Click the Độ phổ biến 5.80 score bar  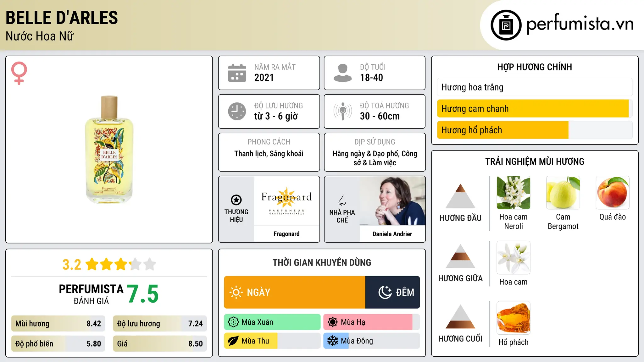(58, 343)
